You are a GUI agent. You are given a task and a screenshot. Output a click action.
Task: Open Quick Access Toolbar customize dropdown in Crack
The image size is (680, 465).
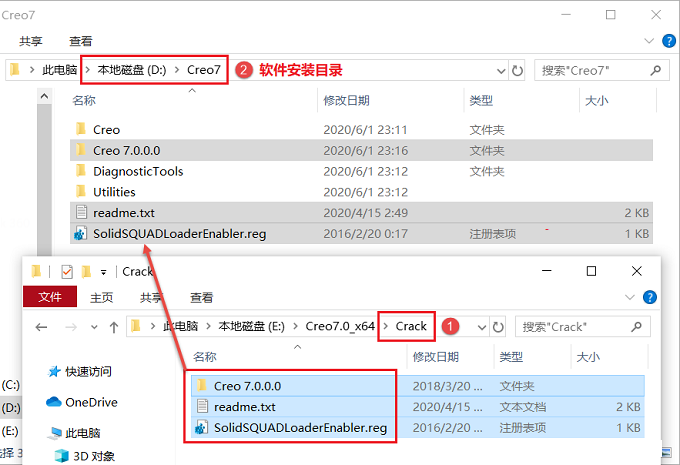tap(103, 272)
